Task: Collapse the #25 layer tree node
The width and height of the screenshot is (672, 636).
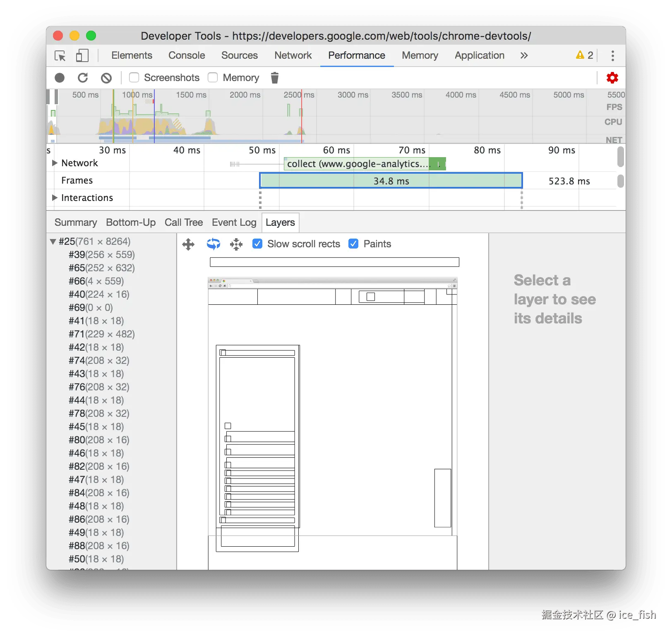Action: click(53, 241)
